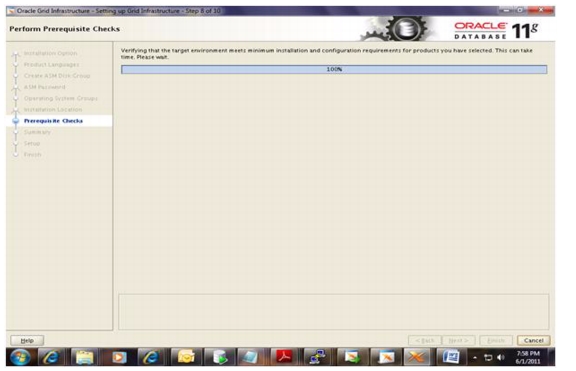This screenshot has width=576, height=371.
Task: Cancel the Grid Infrastructure installation
Action: tap(533, 341)
